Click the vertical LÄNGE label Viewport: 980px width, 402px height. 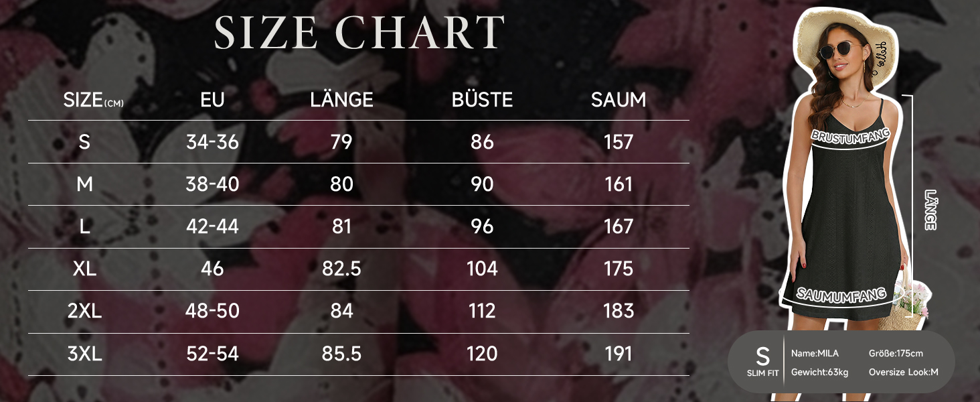point(930,210)
